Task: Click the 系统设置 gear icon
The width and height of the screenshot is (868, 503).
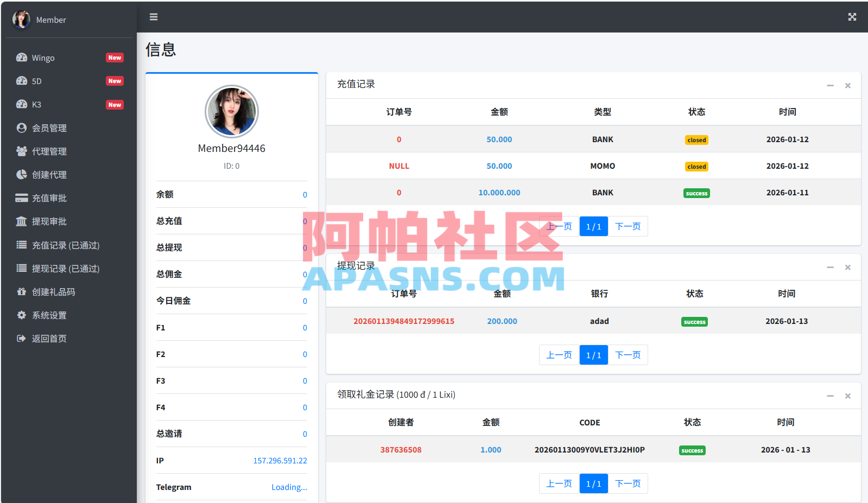Action: [21, 315]
